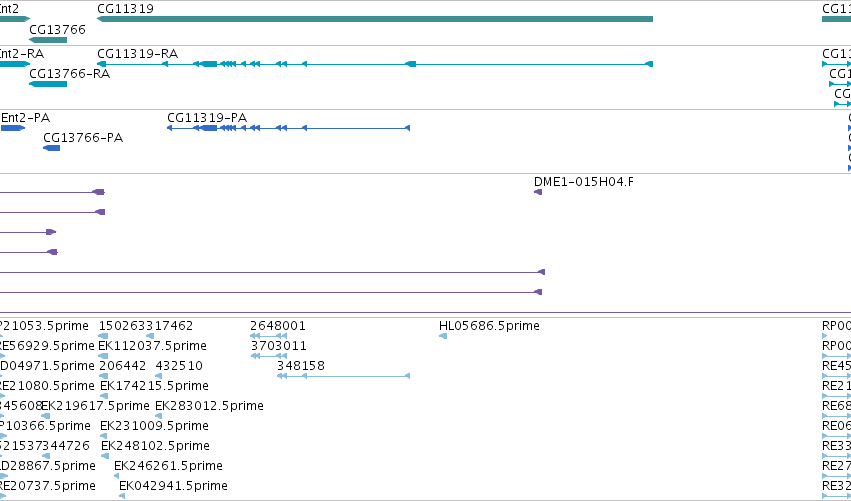
Task: Select the Ent2-RA transcript label
Action: click(x=22, y=54)
